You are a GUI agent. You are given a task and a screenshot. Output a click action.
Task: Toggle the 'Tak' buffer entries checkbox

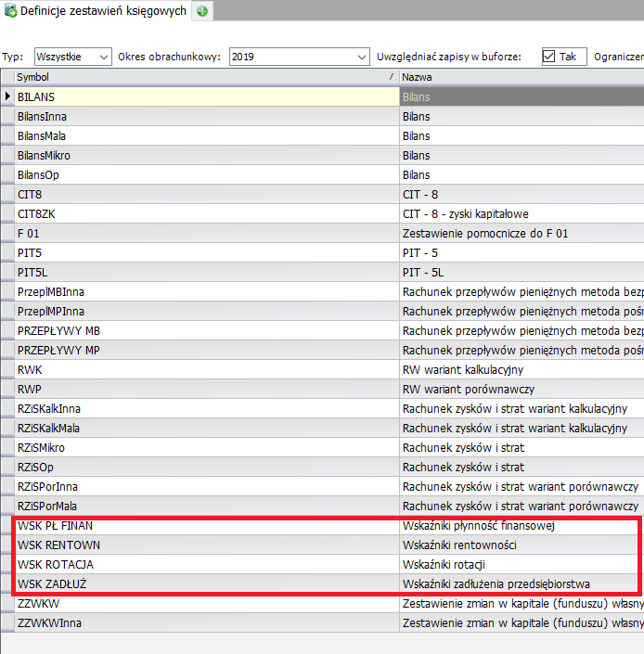point(548,57)
